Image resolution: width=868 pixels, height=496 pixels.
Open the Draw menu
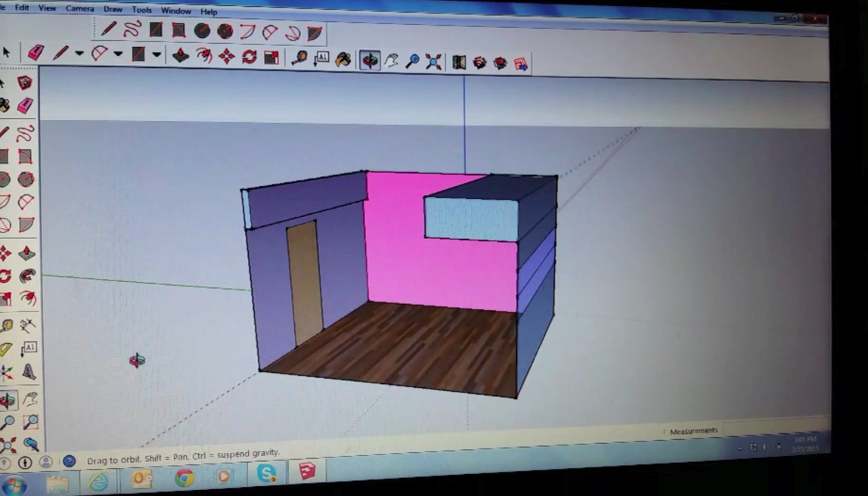(113, 9)
